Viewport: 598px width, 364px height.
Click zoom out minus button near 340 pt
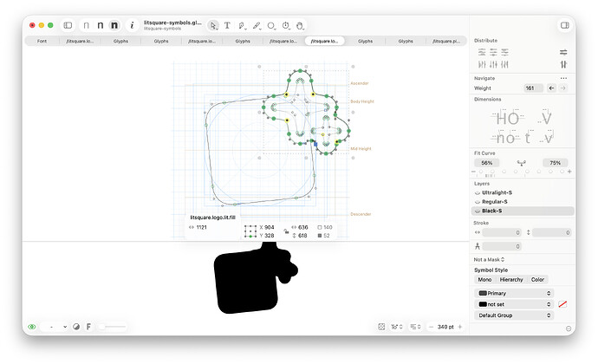tap(431, 327)
